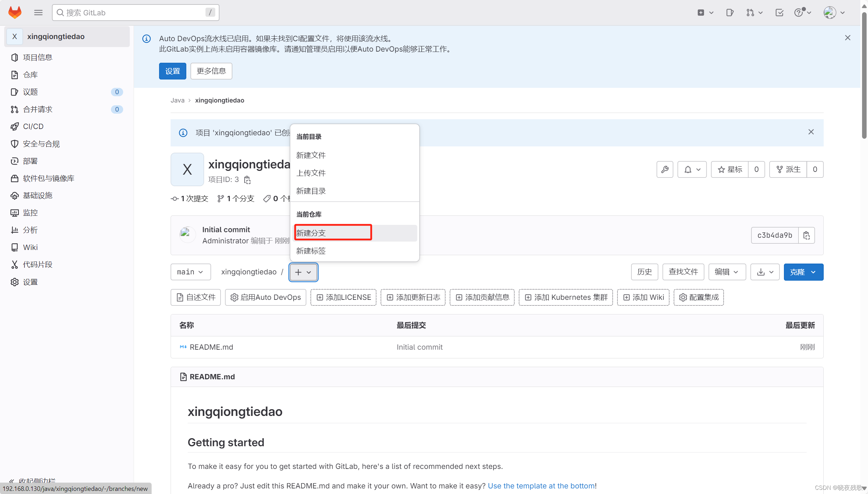Click the GitLab fox logo
Viewport: 868px width, 494px height.
pos(15,13)
